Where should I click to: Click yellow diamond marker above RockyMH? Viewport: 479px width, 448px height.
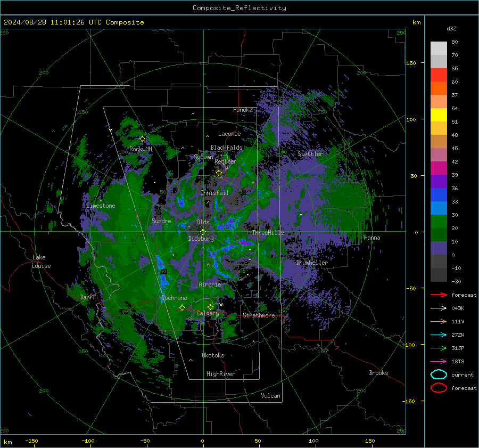[x=142, y=139]
